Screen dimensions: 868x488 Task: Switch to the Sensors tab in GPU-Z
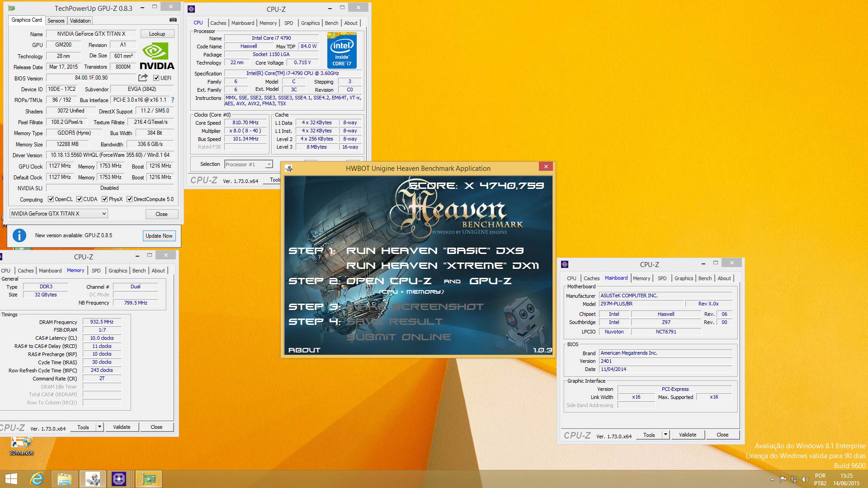[x=56, y=21]
